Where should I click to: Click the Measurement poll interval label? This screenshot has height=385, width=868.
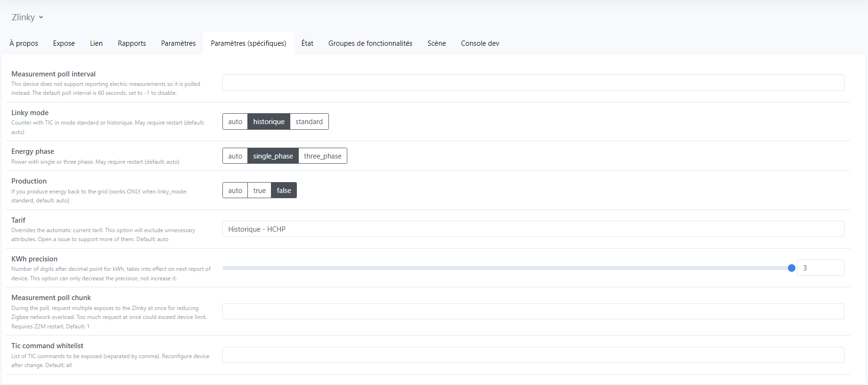pyautogui.click(x=53, y=74)
